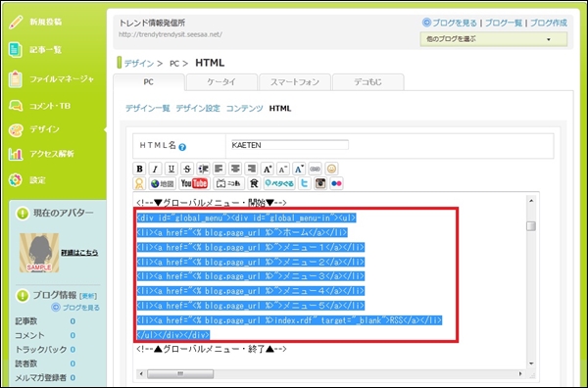Expand 他のブログを選ぶ dropdown
This screenshot has height=388, width=588.
click(x=494, y=39)
